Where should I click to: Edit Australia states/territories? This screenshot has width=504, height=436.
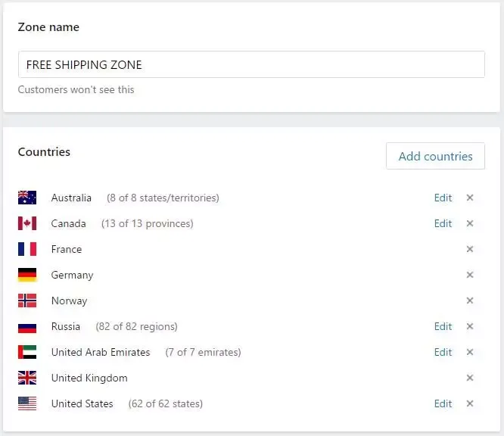(x=443, y=198)
